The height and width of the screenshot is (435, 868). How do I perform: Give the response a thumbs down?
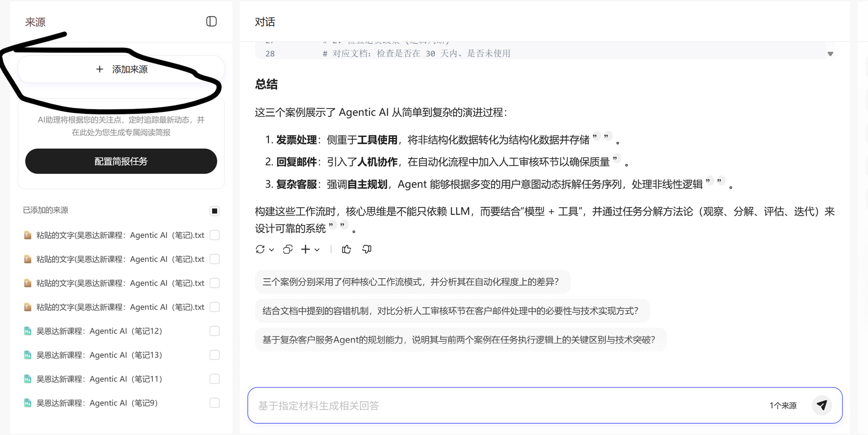pos(367,249)
